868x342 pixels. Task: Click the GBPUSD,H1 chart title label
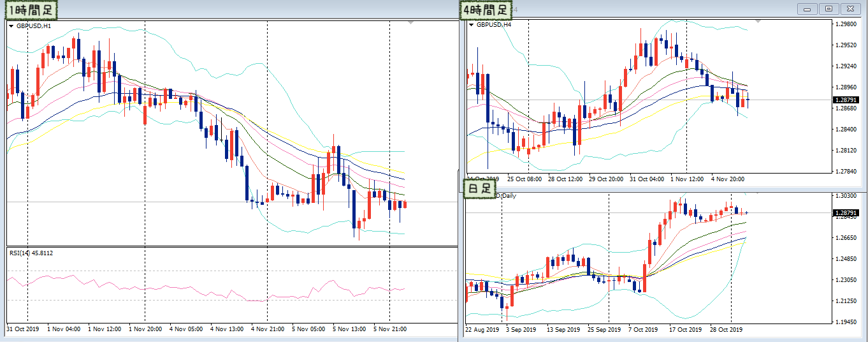point(34,26)
